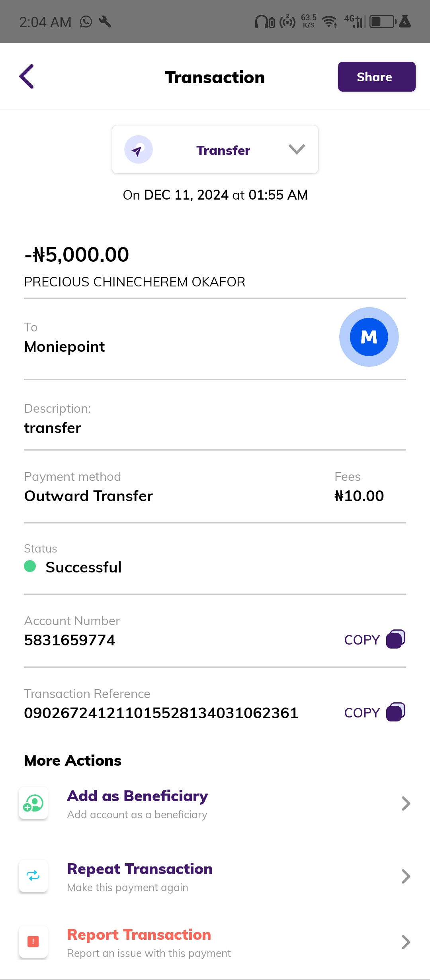Tap the Repeat Transaction arrows icon
The width and height of the screenshot is (430, 980).
click(33, 876)
